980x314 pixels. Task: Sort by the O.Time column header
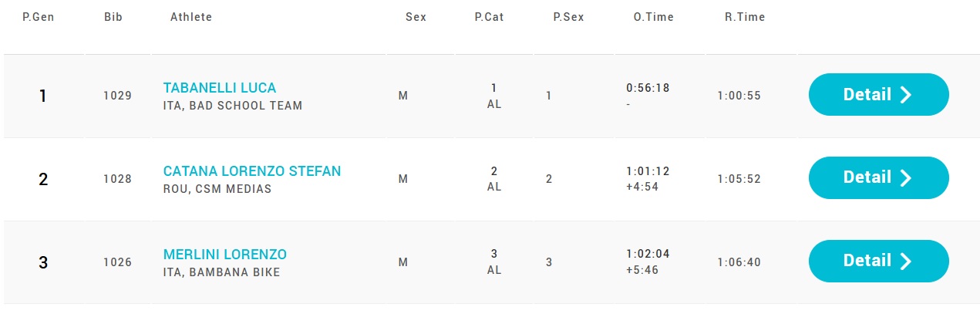point(653,17)
